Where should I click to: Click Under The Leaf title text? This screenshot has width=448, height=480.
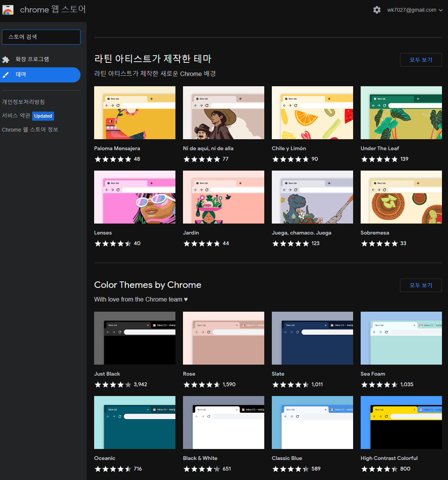click(380, 148)
